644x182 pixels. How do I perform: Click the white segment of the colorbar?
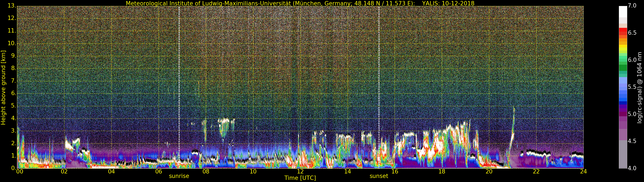tap(623, 12)
